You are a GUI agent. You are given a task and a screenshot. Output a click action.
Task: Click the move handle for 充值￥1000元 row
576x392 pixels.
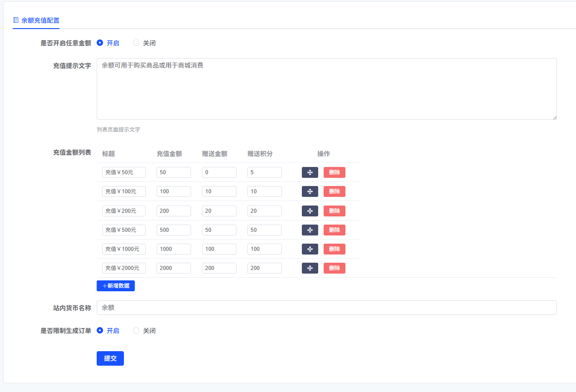point(310,249)
